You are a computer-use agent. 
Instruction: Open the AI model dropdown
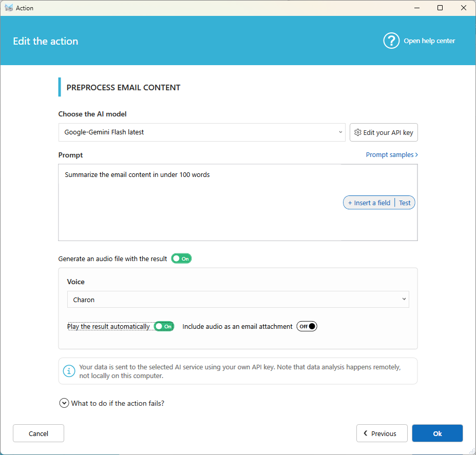tap(202, 132)
